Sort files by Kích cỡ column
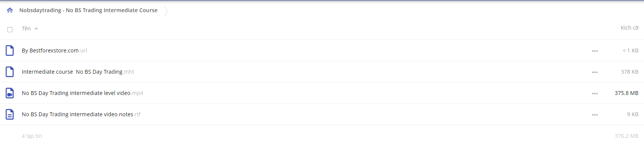The width and height of the screenshot is (644, 158). coord(630,28)
